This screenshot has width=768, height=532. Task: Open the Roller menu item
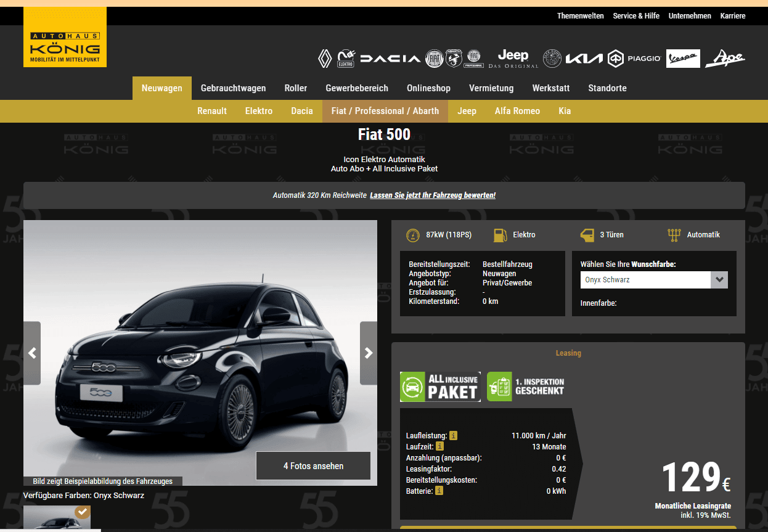[x=296, y=88]
